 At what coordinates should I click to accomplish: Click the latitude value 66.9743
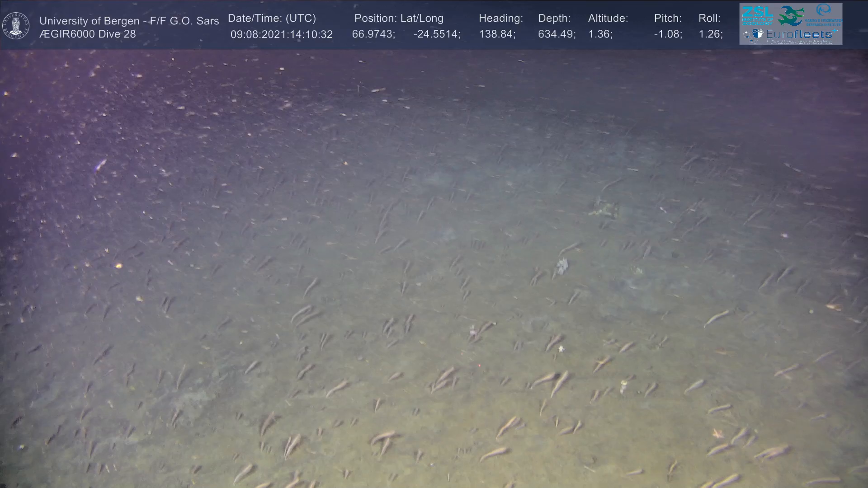(373, 34)
